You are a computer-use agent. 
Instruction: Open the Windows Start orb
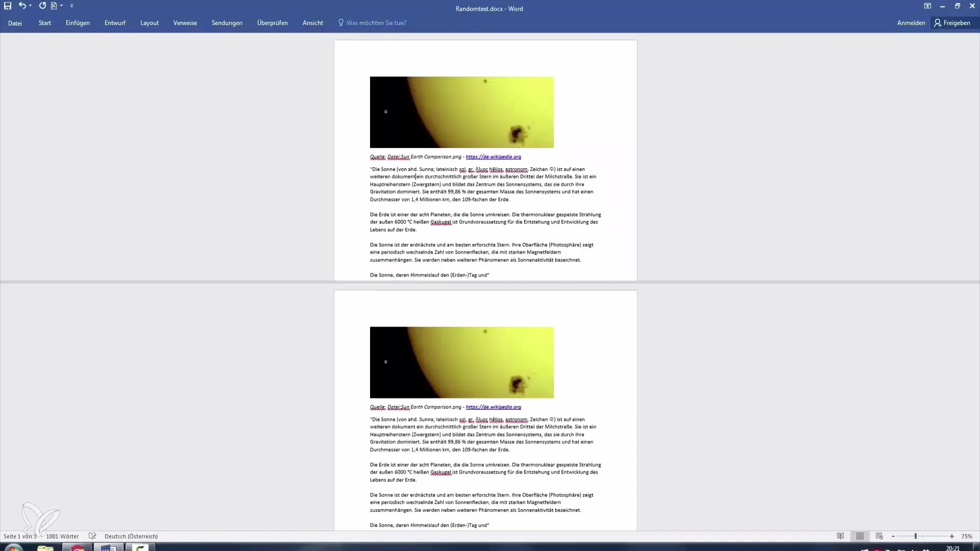pos(14,547)
